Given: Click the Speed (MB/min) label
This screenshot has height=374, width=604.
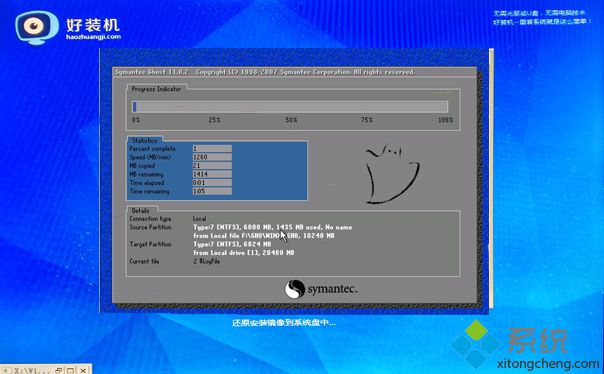Looking at the screenshot, I should click(x=150, y=157).
